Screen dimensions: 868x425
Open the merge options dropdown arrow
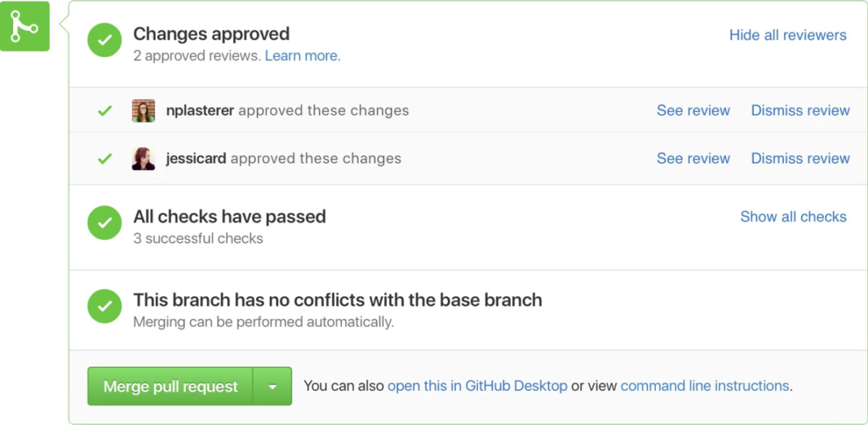click(x=273, y=386)
